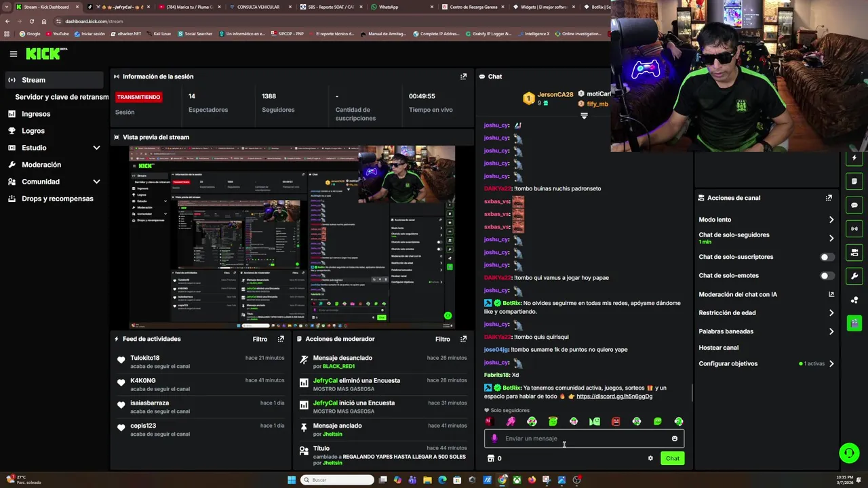Click the Enviar un mensaje input field
Viewport: 868px width, 488px height.
click(585, 439)
